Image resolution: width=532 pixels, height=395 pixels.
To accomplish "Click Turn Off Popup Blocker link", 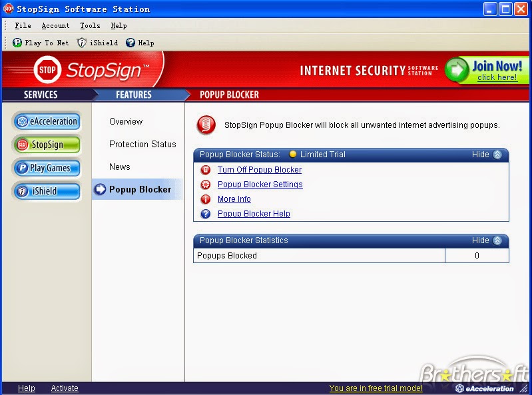I will [x=260, y=170].
